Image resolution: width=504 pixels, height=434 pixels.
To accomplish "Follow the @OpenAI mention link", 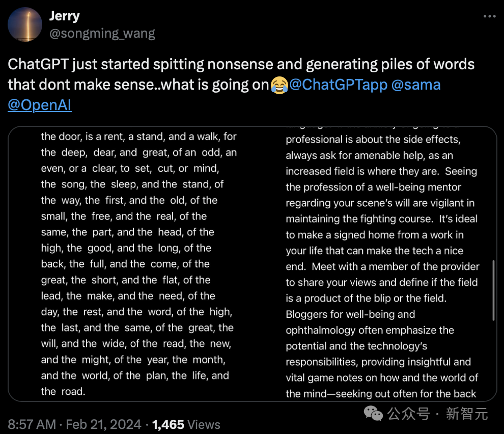I will (40, 105).
